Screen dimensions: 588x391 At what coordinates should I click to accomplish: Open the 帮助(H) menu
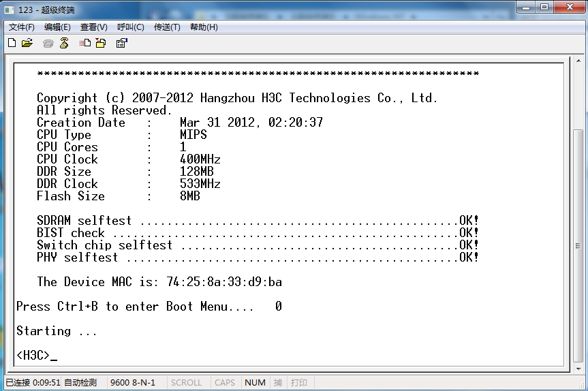point(204,27)
